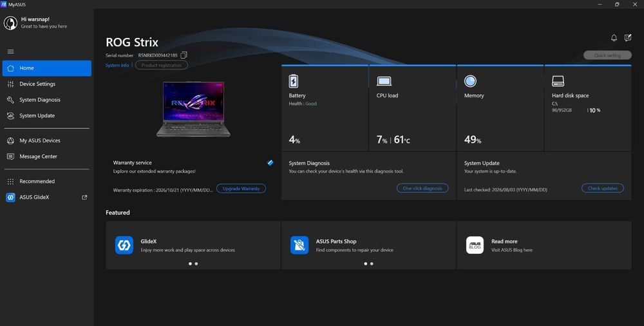The image size is (644, 326).
Task: Click the Featured section heading
Action: pos(118,213)
